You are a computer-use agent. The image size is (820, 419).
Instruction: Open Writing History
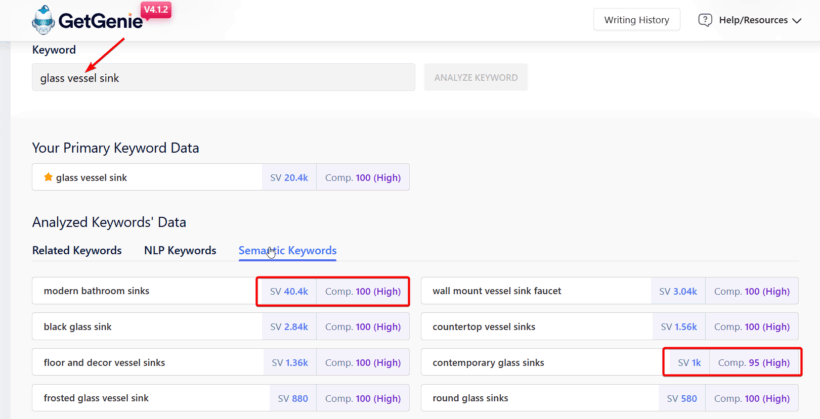coord(636,20)
